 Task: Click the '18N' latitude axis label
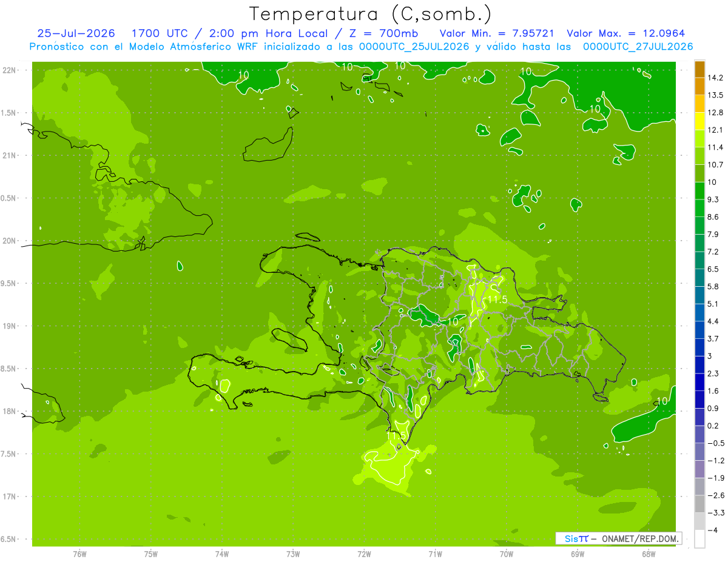pyautogui.click(x=10, y=411)
